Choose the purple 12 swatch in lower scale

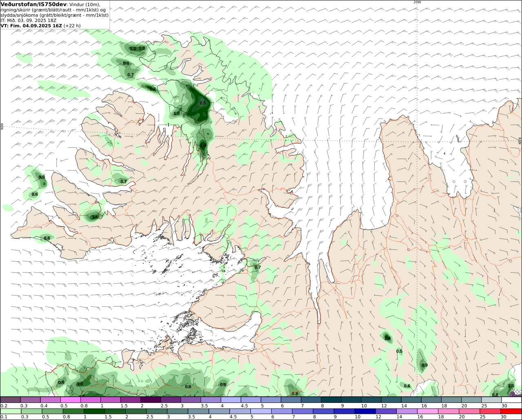387,411
